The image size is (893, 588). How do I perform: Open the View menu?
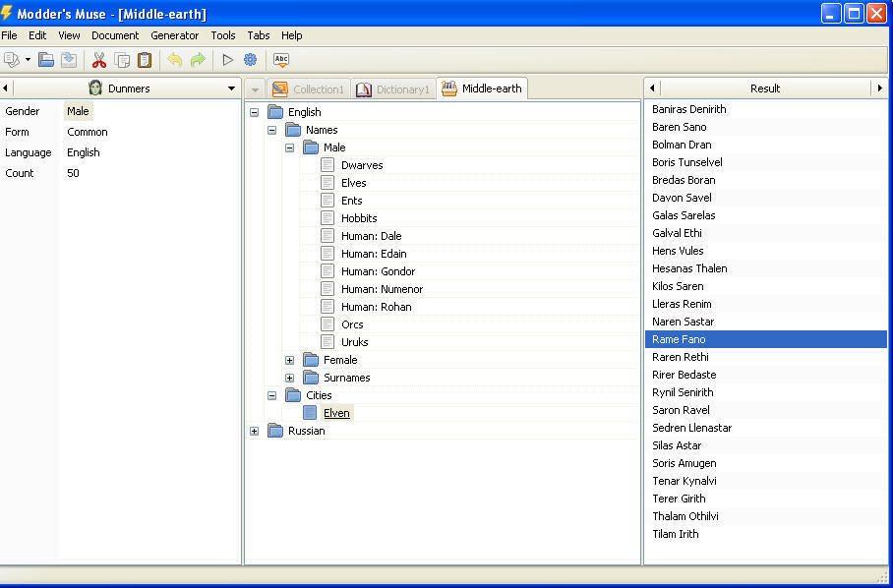(69, 35)
